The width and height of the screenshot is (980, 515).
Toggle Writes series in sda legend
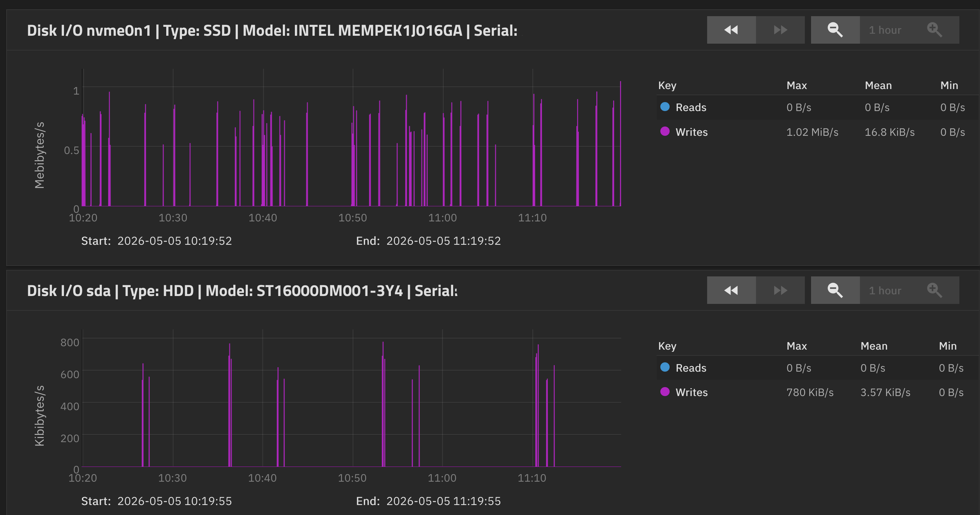(x=692, y=392)
